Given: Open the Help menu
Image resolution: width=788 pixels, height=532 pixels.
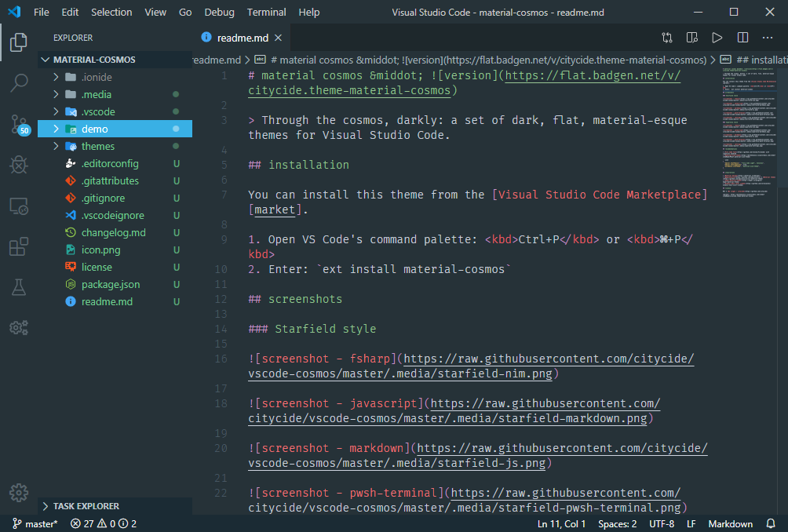Looking at the screenshot, I should pos(308,12).
